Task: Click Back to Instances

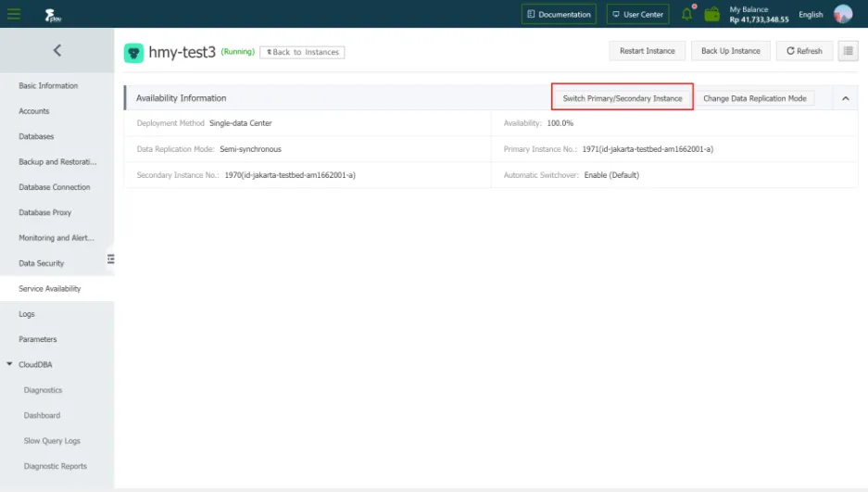Action: click(302, 52)
